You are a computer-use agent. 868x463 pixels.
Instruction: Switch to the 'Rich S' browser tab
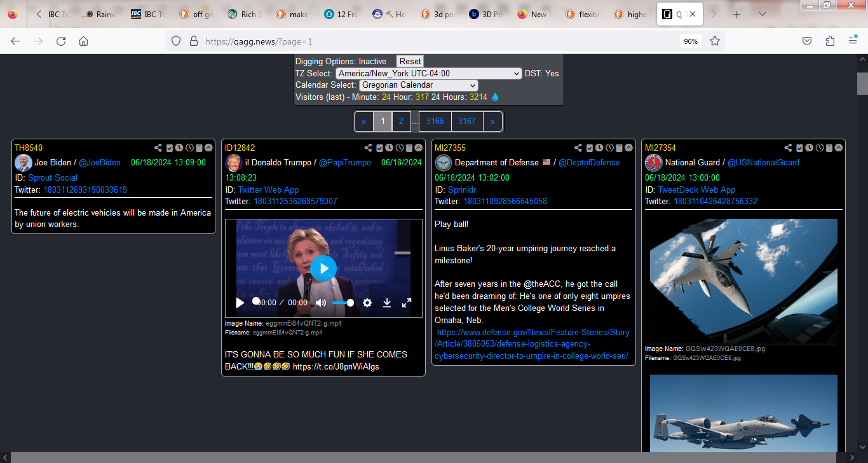[245, 14]
